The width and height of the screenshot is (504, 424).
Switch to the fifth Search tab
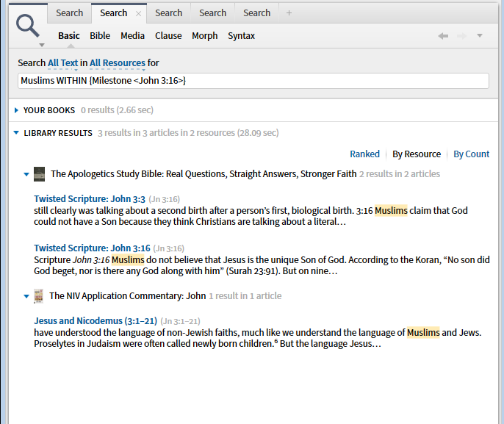point(257,12)
